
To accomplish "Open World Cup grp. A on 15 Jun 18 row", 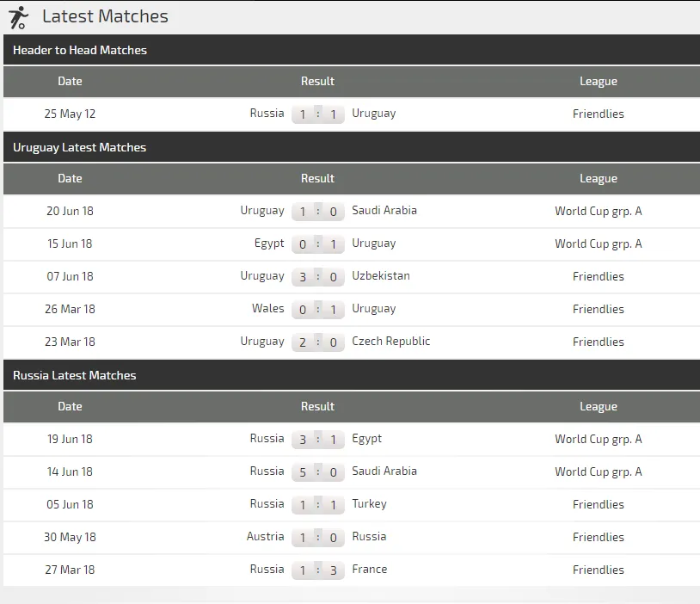I will click(x=598, y=243).
